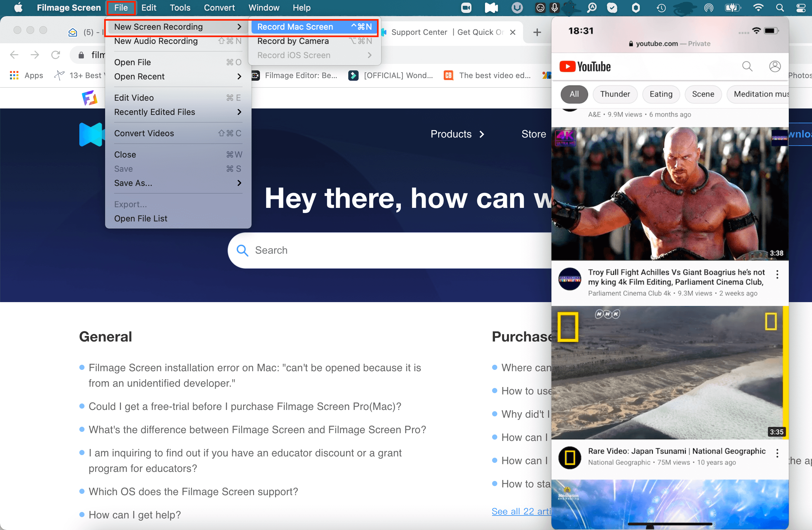This screenshot has height=530, width=812.
Task: Close the Support Center tab
Action: pos(512,33)
